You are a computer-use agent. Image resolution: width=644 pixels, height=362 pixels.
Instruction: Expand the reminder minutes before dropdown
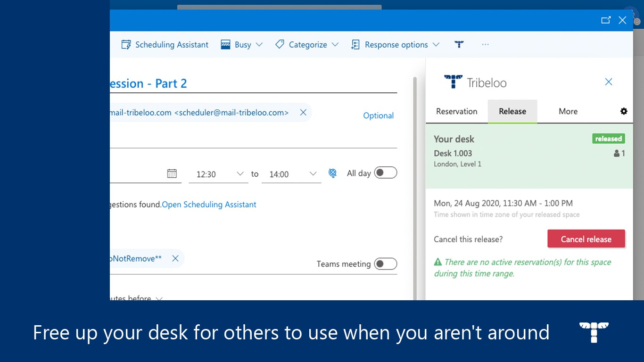click(159, 299)
